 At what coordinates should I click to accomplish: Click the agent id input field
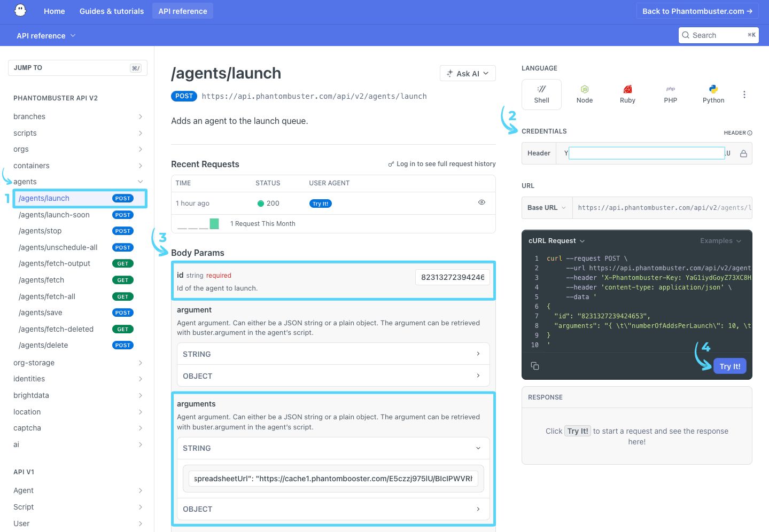tap(453, 277)
